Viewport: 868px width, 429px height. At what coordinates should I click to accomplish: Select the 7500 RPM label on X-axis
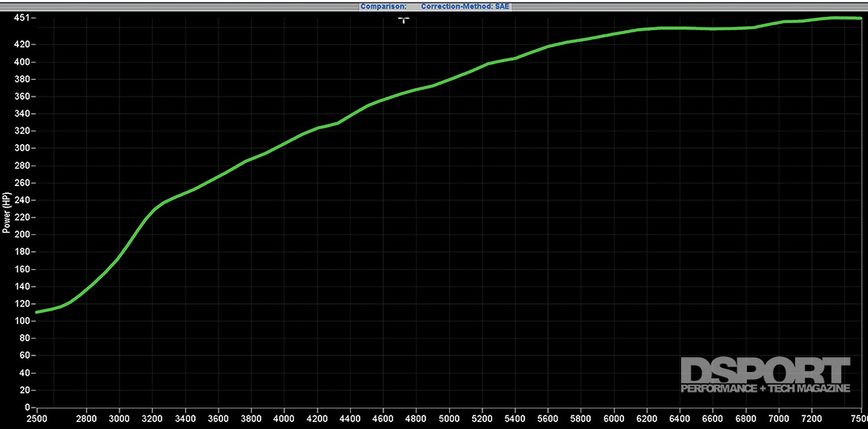tap(858, 418)
